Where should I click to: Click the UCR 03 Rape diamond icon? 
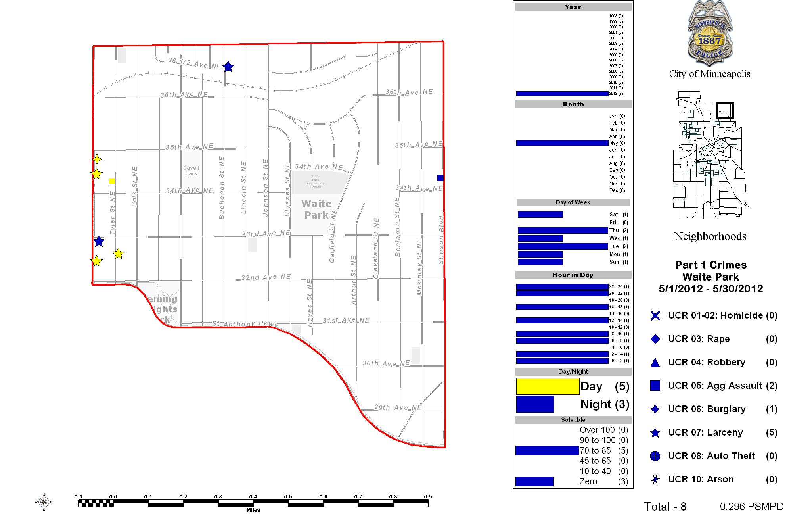tap(654, 338)
